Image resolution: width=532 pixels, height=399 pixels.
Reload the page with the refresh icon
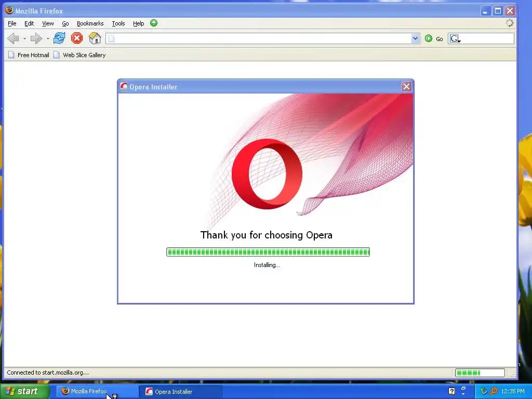pos(59,38)
